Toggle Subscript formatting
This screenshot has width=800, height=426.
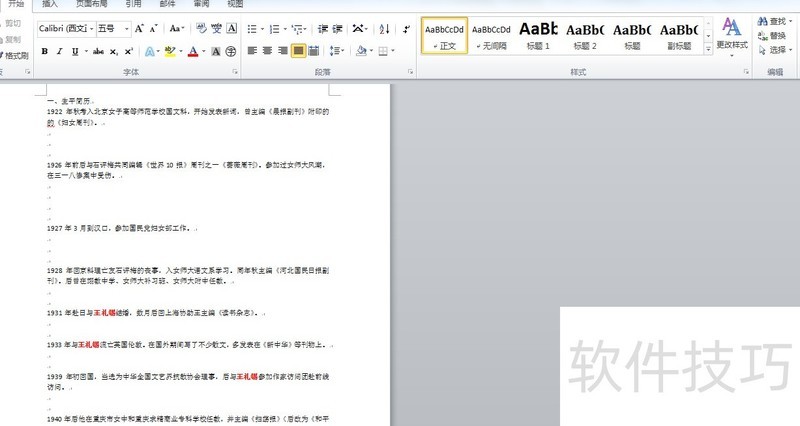[x=114, y=52]
